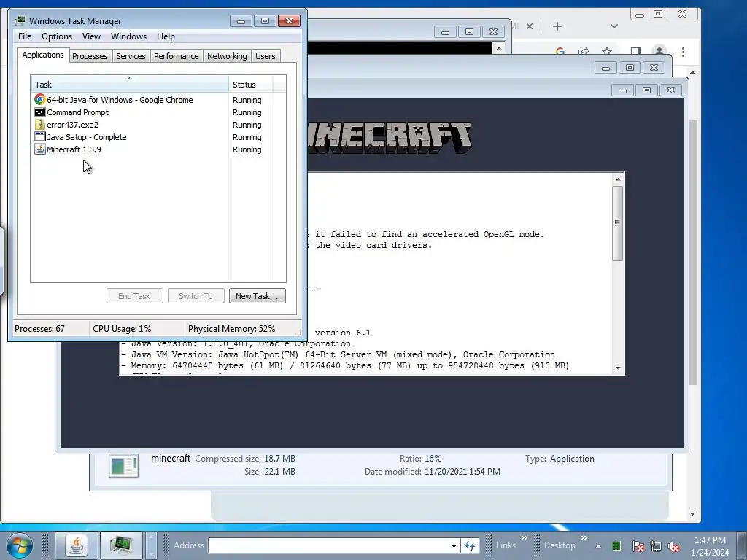747x560 pixels.
Task: Open the File menu in Task Manager
Action: point(25,36)
